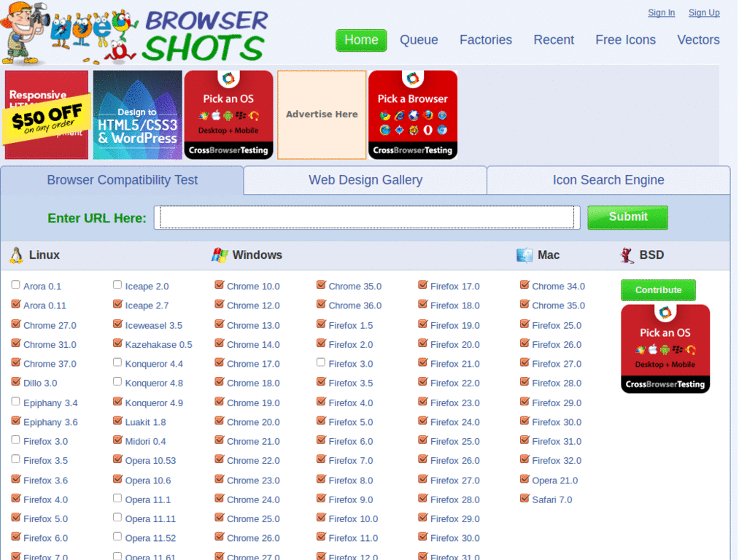Uncheck Dillo 3.0 checkbox
The height and width of the screenshot is (560, 747).
click(16, 381)
